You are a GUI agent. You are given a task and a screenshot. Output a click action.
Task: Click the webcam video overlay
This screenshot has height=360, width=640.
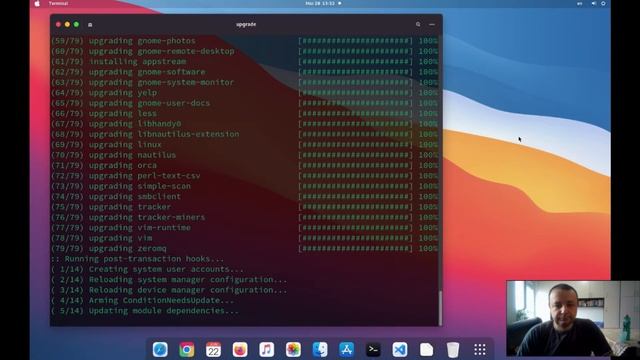(573, 318)
